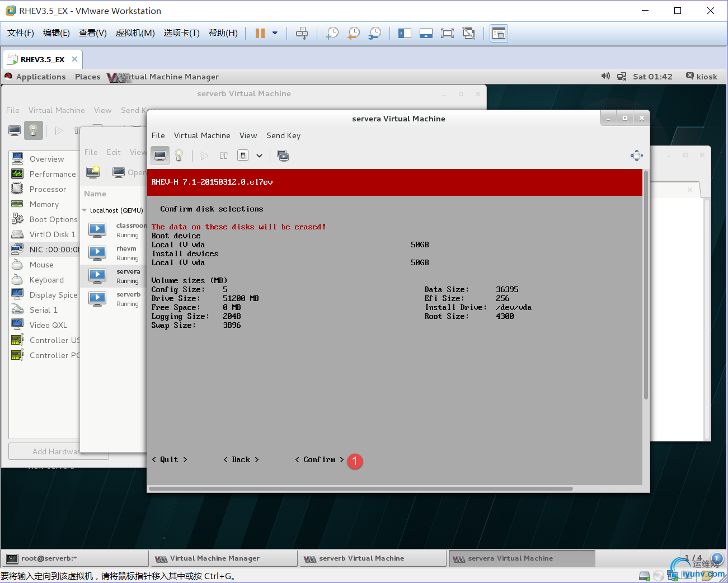Show graphical console in servera window
The width and height of the screenshot is (728, 583).
pos(160,156)
